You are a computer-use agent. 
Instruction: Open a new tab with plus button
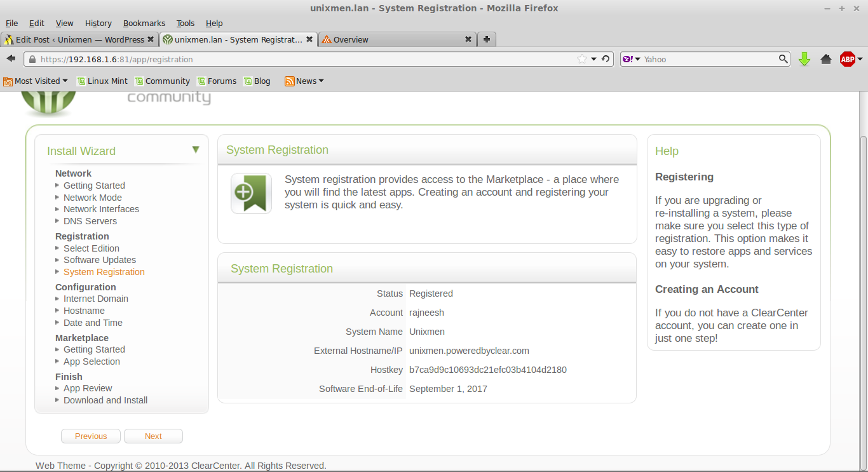pyautogui.click(x=487, y=39)
